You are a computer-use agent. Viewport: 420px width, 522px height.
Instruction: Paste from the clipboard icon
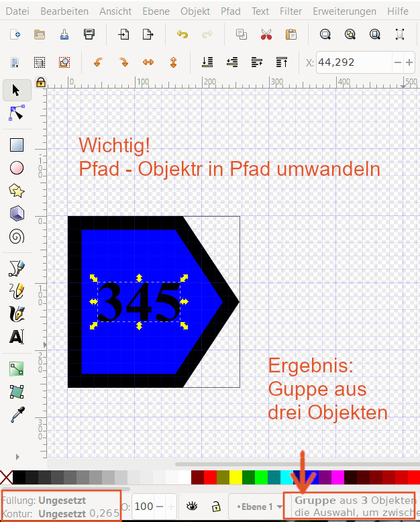pyautogui.click(x=291, y=34)
